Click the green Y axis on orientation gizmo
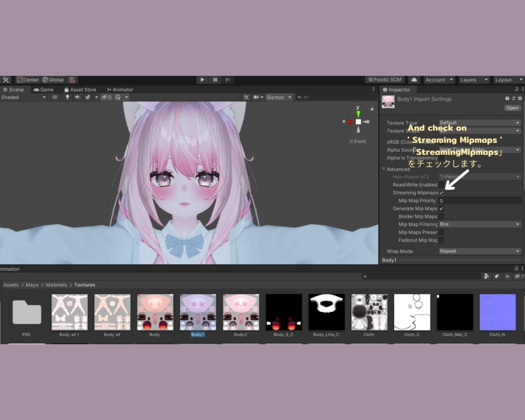The width and height of the screenshot is (525, 420). point(358,114)
